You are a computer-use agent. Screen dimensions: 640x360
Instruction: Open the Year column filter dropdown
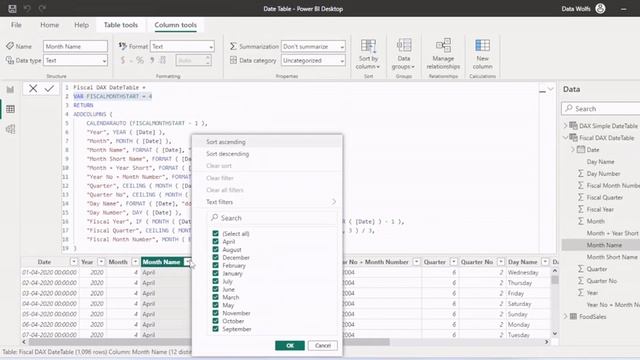pos(101,262)
